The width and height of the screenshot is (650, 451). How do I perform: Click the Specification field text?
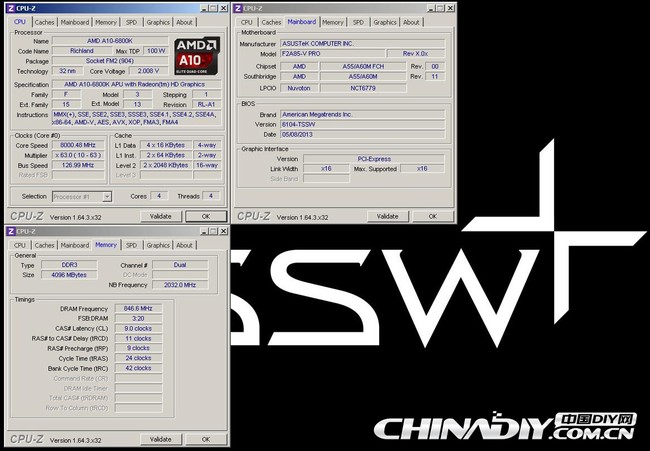coord(136,84)
